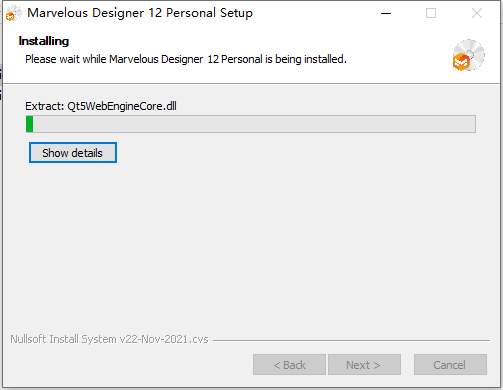Viewport: 503px width, 390px height.
Task: Click the Cancel button
Action: coord(450,365)
